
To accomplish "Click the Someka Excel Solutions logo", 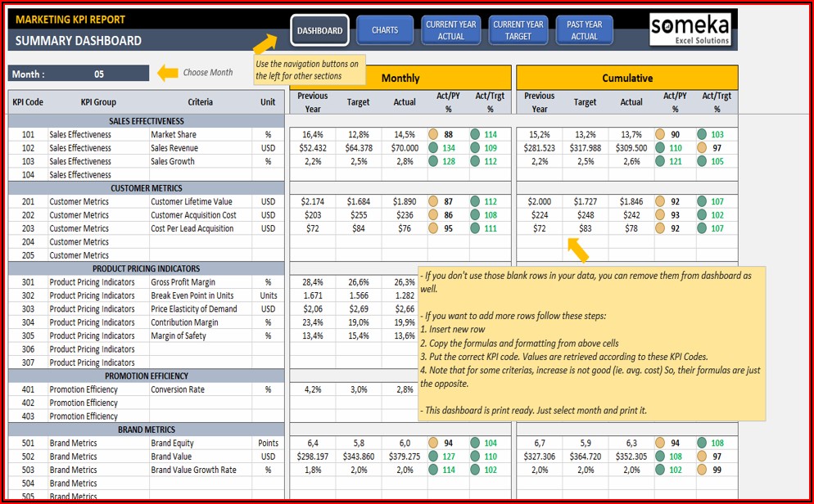I will 690,30.
